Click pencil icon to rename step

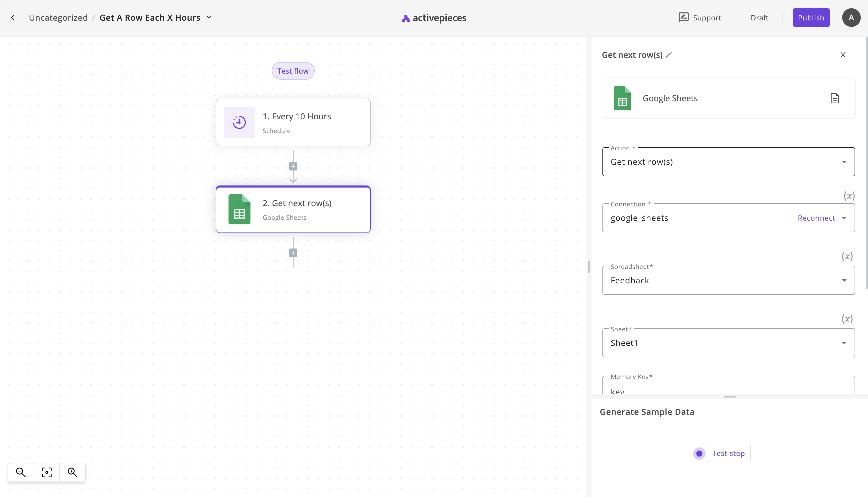669,55
